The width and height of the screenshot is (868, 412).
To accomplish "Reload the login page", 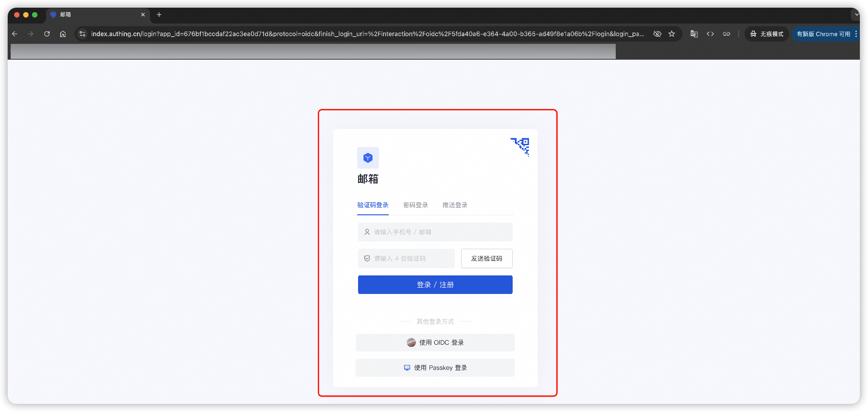I will click(47, 34).
